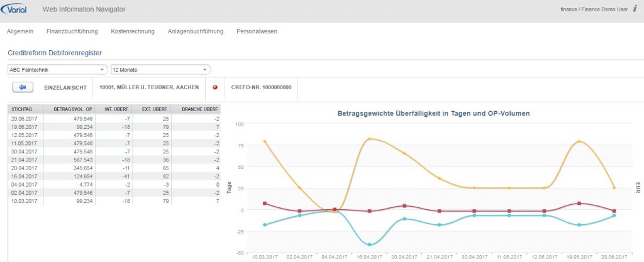This screenshot has width=644, height=262.
Task: Open the Personalwesen menu
Action: pos(257,31)
